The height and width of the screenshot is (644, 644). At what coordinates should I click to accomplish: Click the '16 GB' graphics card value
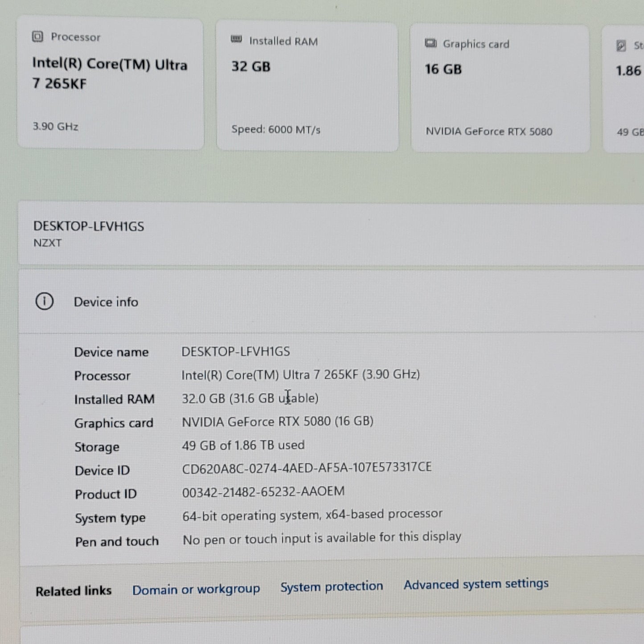click(x=443, y=69)
